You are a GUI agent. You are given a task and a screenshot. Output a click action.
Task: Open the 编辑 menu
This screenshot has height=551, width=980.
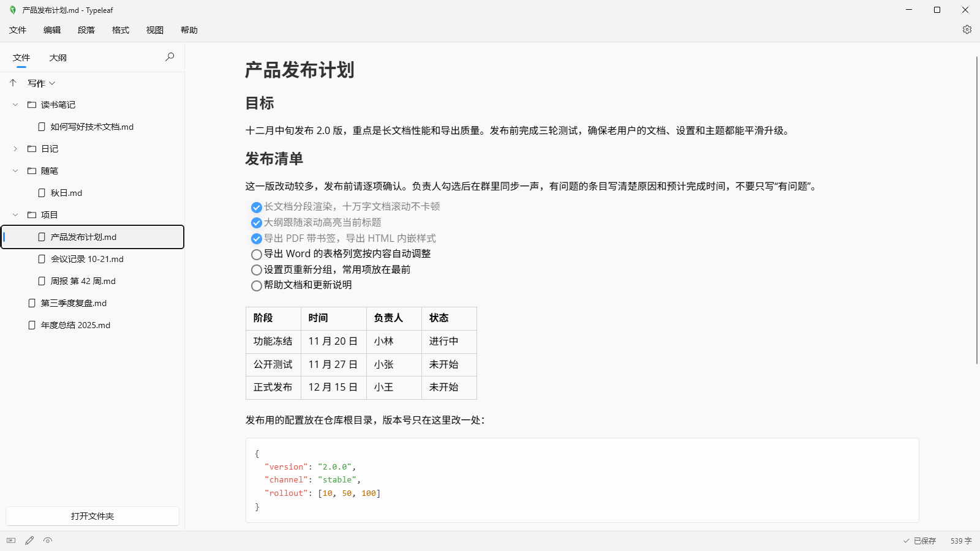(x=52, y=30)
